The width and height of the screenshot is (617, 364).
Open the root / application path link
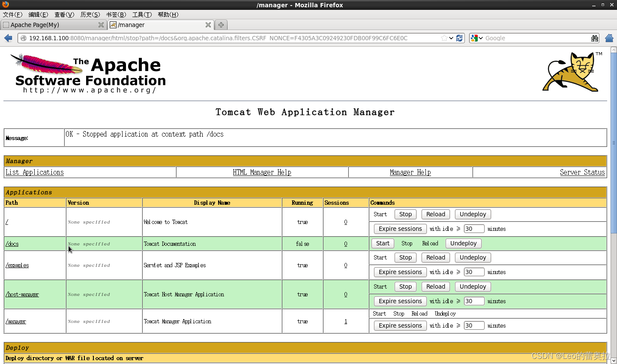7,222
